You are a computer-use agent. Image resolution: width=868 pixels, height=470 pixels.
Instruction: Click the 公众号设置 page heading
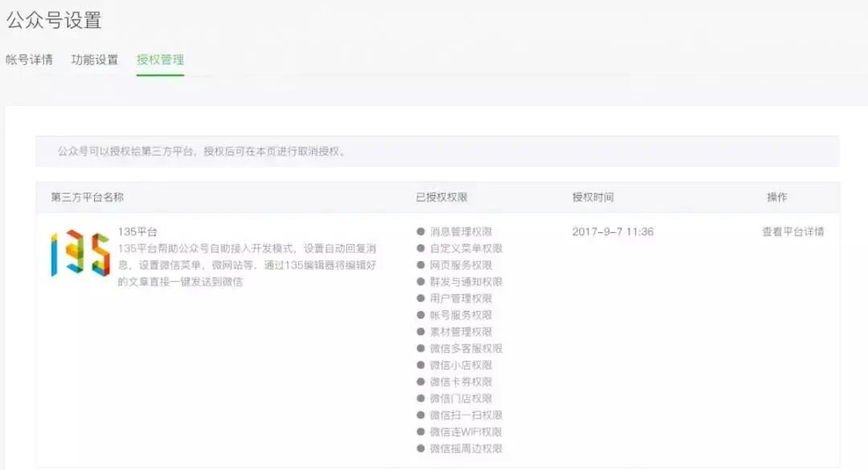[x=54, y=20]
